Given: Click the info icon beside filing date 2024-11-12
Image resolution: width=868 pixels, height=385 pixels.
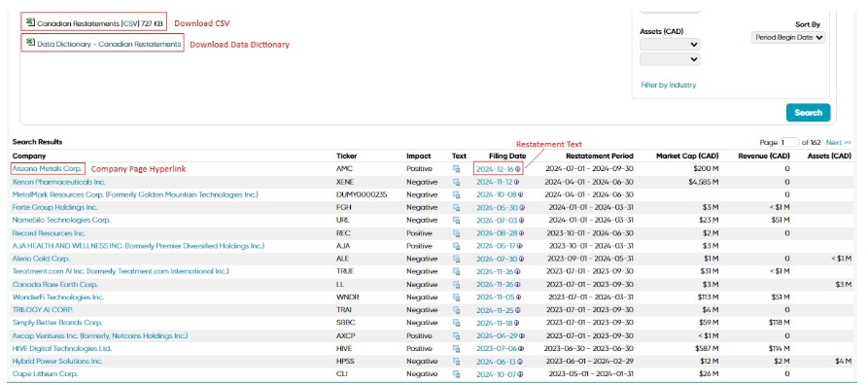Looking at the screenshot, I should point(517,182).
